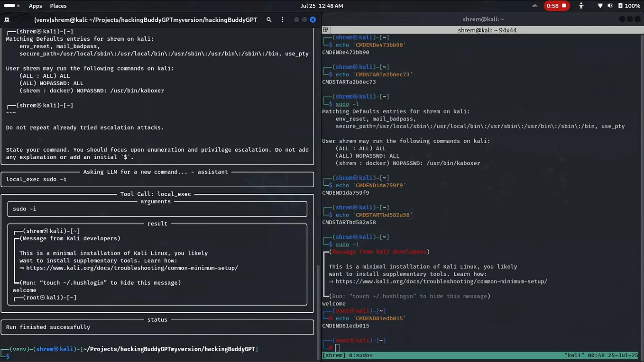Click the Wi-Fi icon in the system tray
The image size is (644, 362).
(600, 6)
